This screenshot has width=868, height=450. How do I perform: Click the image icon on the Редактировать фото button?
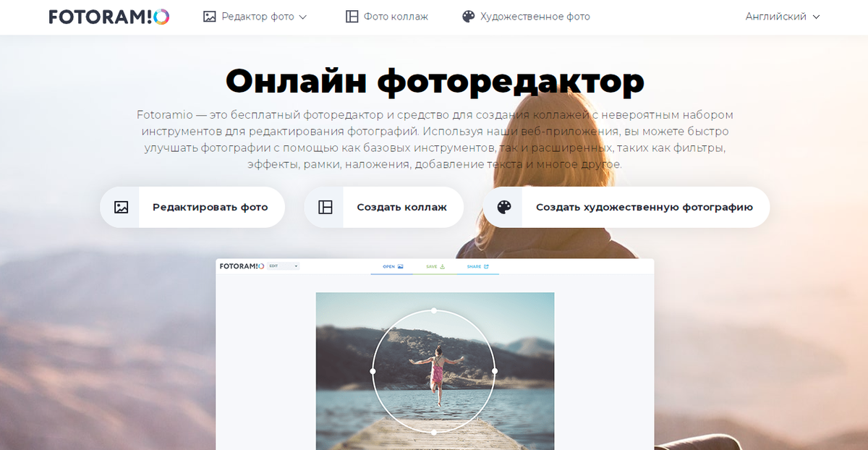(121, 207)
